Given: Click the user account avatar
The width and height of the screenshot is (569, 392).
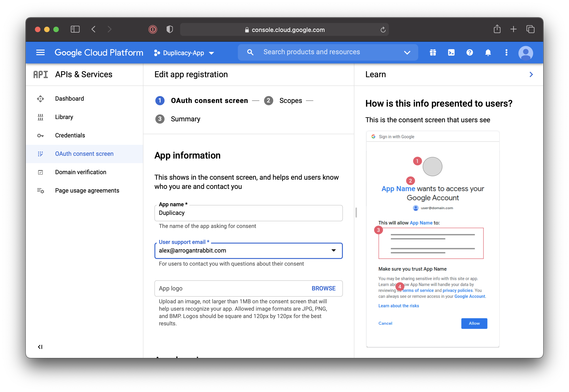Looking at the screenshot, I should 525,53.
